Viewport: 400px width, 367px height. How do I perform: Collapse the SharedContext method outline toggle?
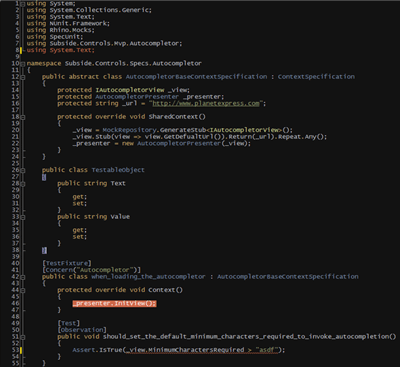[23, 117]
